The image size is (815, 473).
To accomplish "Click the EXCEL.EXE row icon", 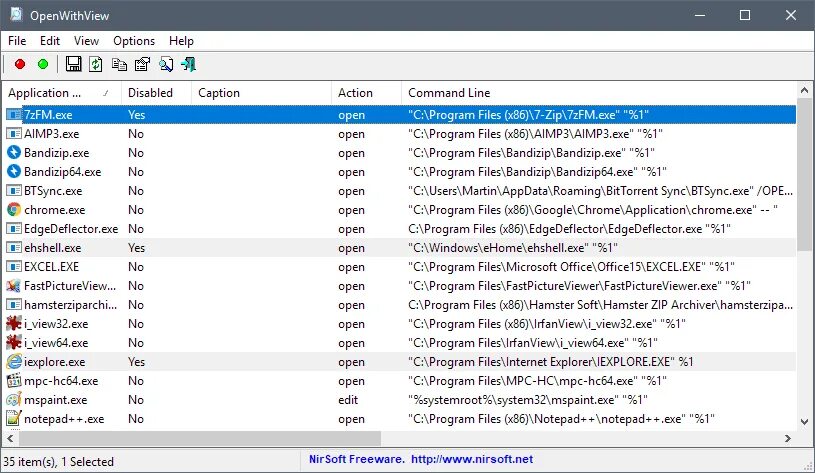I will pyautogui.click(x=14, y=266).
